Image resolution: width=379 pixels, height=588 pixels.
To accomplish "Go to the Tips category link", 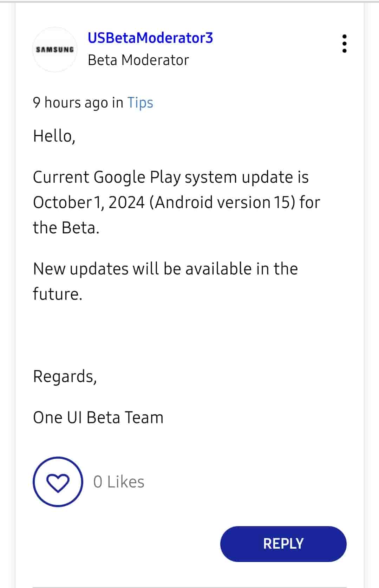I will [x=140, y=103].
